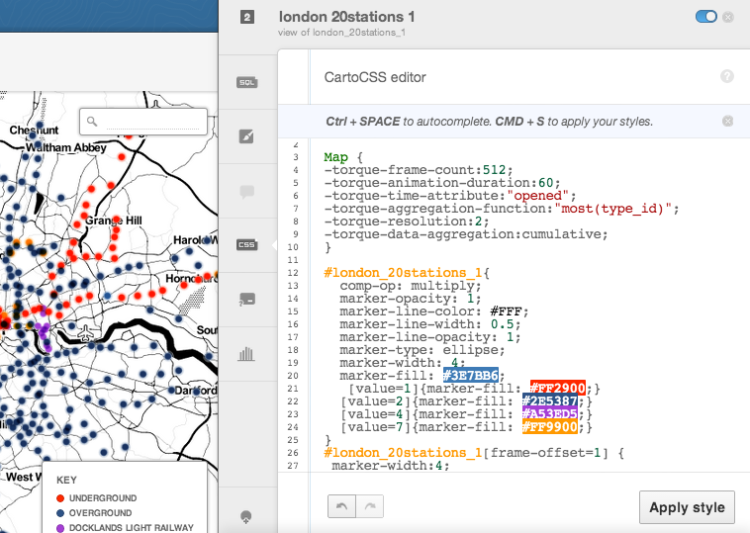This screenshot has height=533, width=750.
Task: Toggle visibility of london 20stations 1 layer
Action: [706, 16]
